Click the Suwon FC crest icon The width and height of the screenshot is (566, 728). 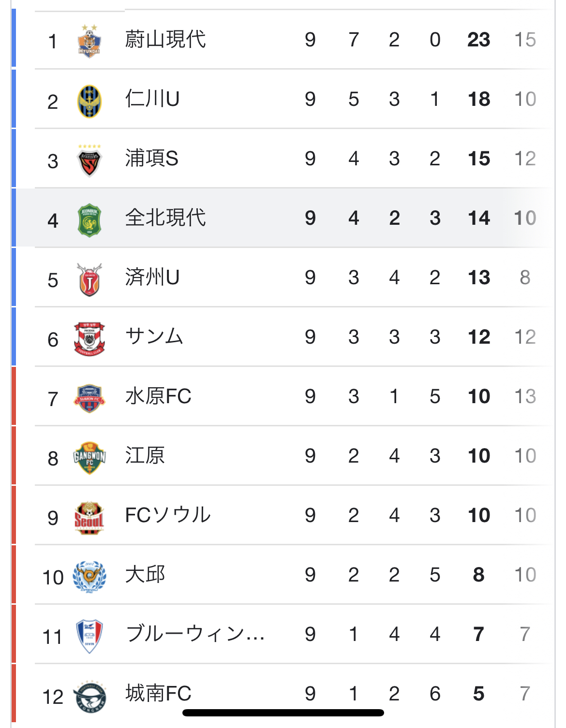[x=89, y=398]
